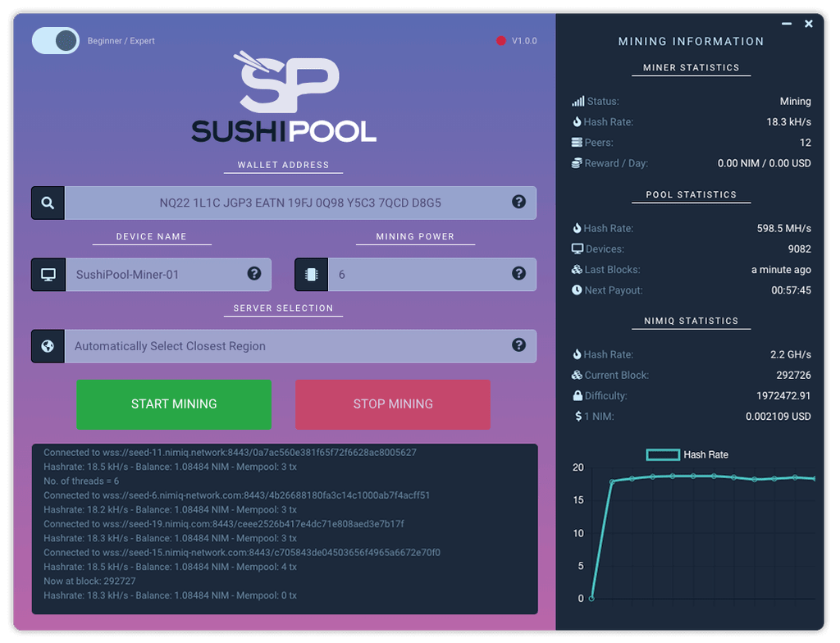Click the log line connecting to seed-19.nimiq.com
Screen dimensions: 840x643
coord(224,523)
